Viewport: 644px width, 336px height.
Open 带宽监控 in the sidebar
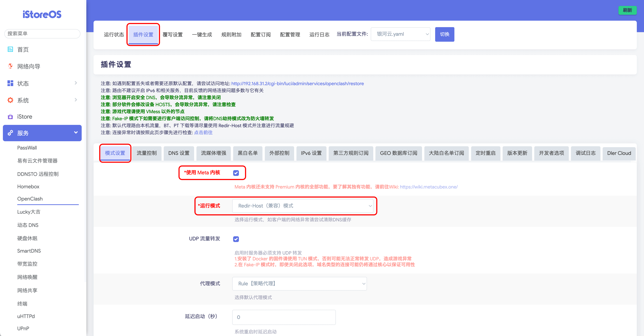(x=27, y=264)
